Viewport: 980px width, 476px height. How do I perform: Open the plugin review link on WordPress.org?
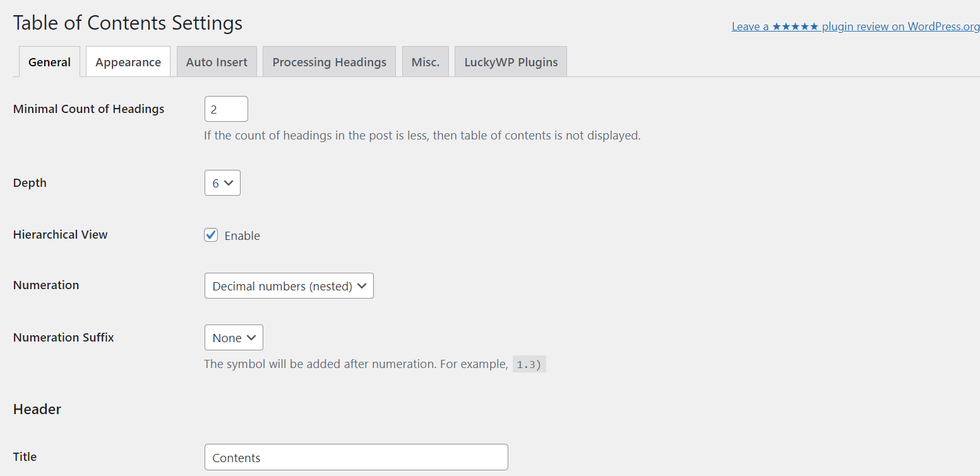click(856, 27)
